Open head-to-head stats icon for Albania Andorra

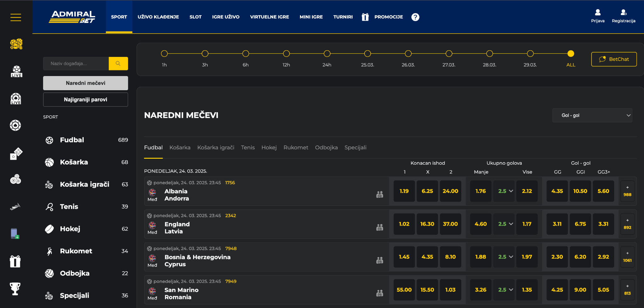[380, 195]
